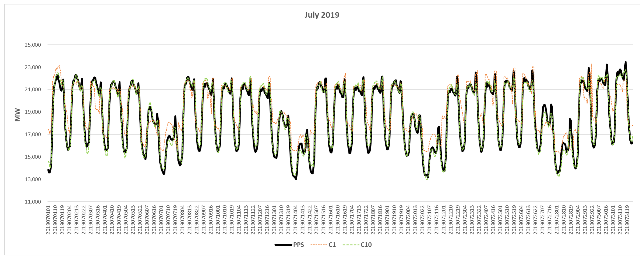644x259 pixels.
Task: Click the 13,000 y-axis tick label
Action: tap(33, 179)
